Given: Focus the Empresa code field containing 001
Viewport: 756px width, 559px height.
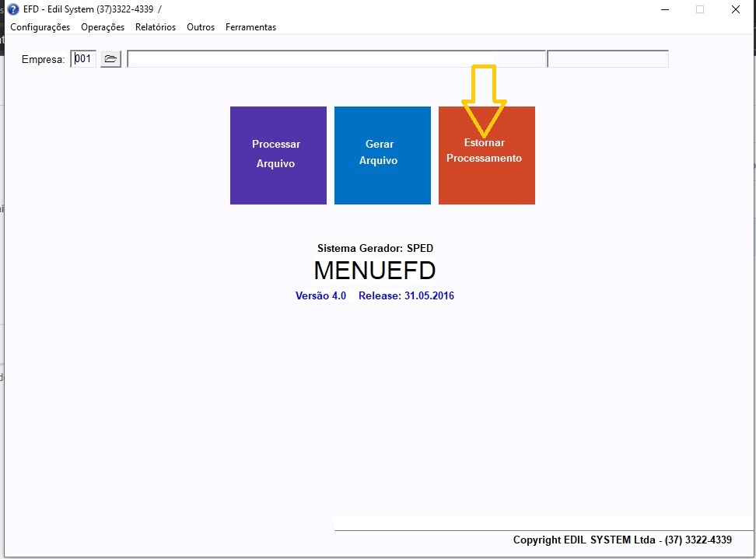Looking at the screenshot, I should click(84, 59).
